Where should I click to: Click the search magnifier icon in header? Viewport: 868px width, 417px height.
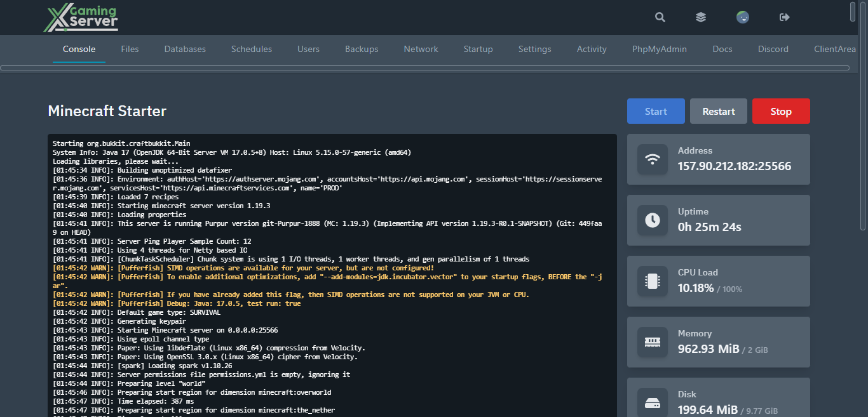tap(660, 17)
